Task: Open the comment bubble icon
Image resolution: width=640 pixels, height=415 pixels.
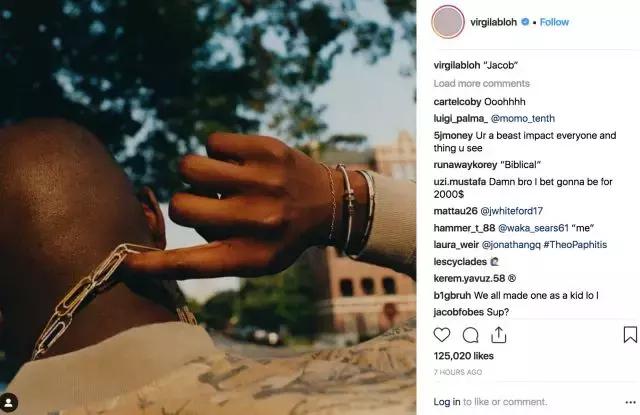Action: pos(470,335)
